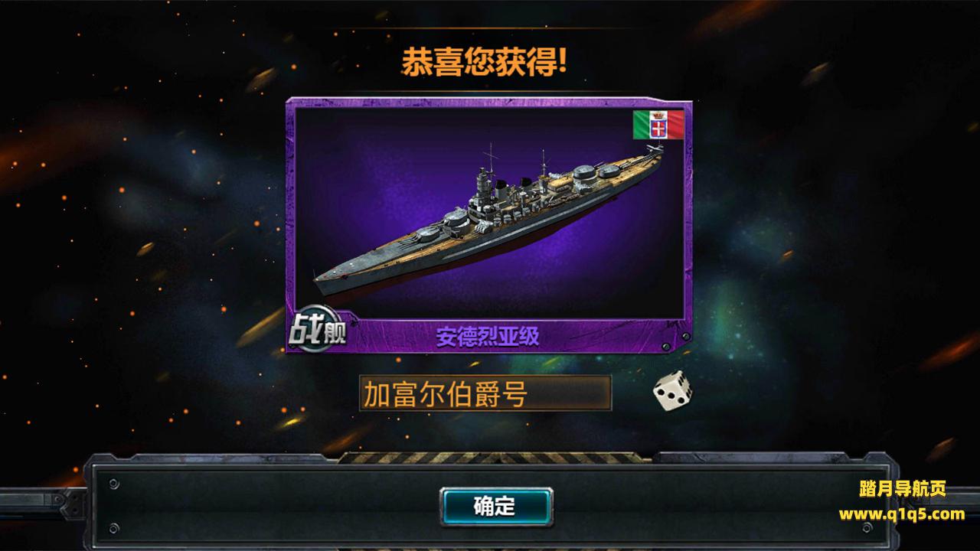Confirm reward with the 确定 button
This screenshot has height=551, width=980.
495,507
